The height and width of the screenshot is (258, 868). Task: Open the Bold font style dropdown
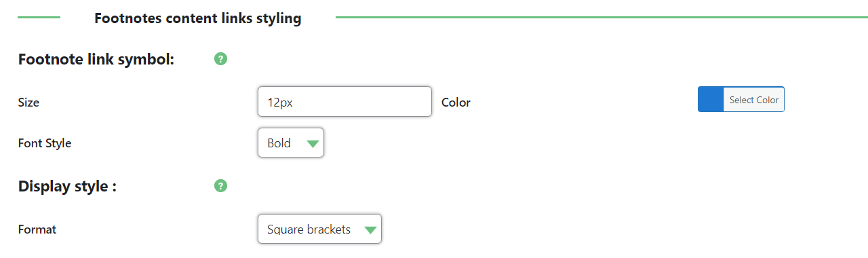coord(291,143)
